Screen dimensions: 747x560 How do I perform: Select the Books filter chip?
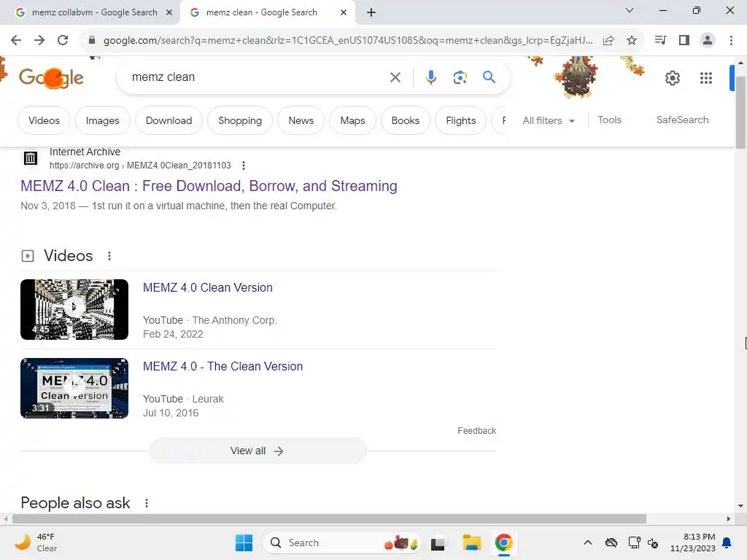click(x=406, y=120)
